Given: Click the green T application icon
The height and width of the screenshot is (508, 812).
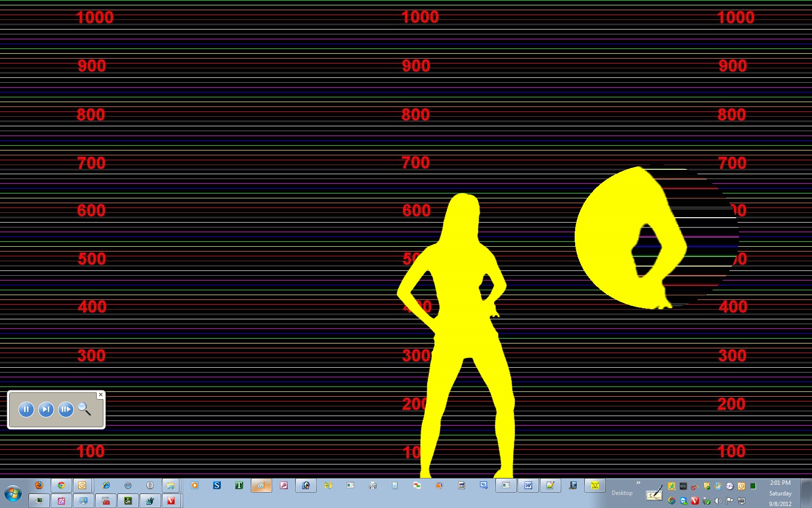Looking at the screenshot, I should pos(239,485).
